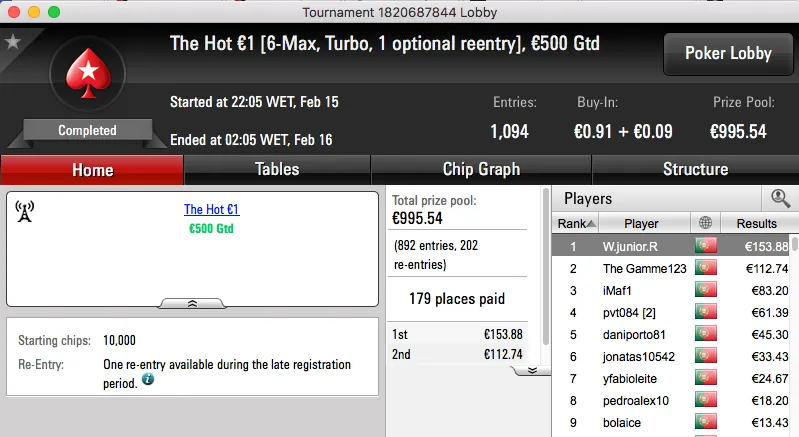Go to the Structure tab

pos(695,169)
